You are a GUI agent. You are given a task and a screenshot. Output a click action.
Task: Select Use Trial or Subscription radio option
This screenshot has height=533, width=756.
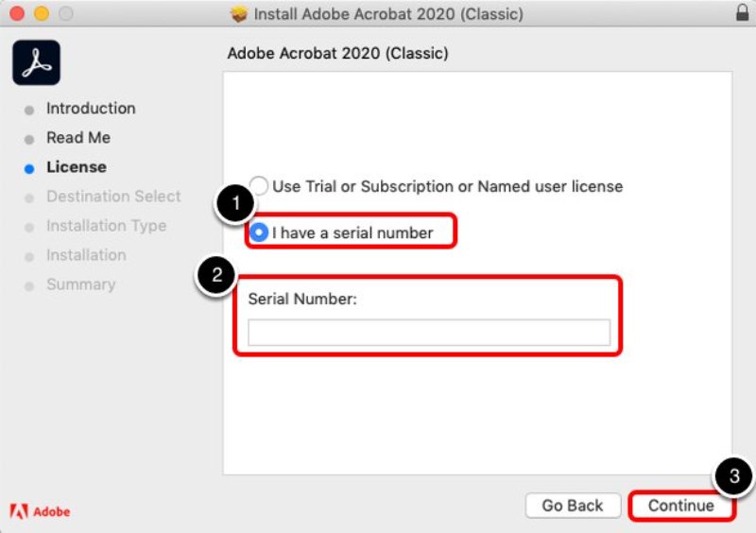[259, 186]
